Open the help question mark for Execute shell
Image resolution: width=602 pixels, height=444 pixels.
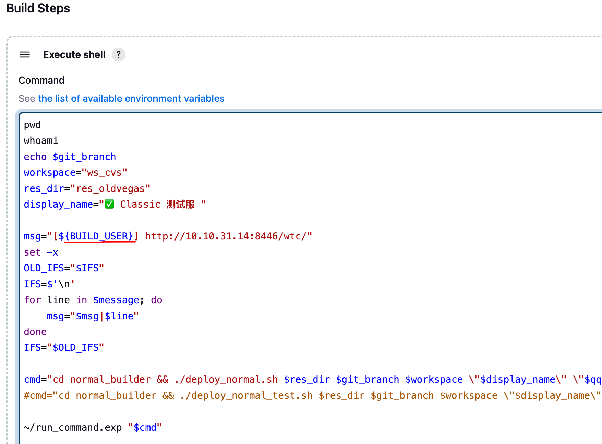coord(118,55)
